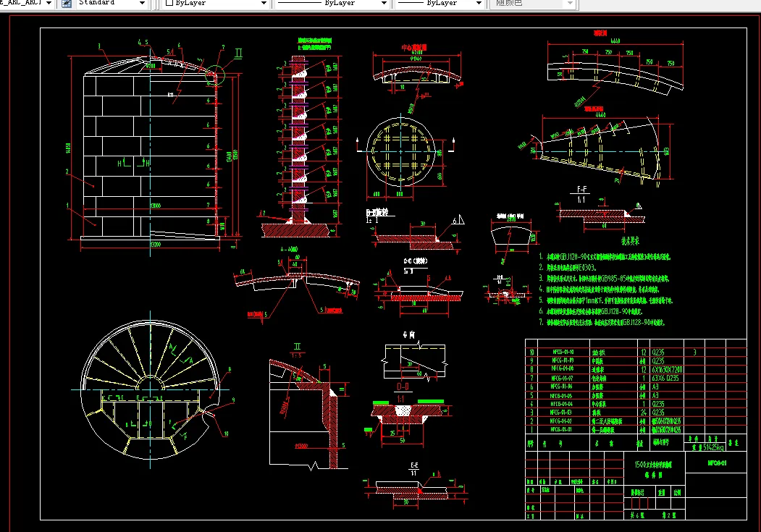Image resolution: width=761 pixels, height=532 pixels.
Task: Click quantity 24 in parts list row 3
Action: click(x=644, y=413)
